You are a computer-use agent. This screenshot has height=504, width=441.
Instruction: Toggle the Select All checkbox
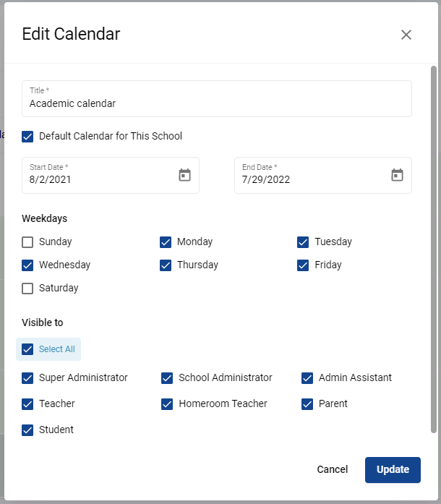click(x=27, y=349)
